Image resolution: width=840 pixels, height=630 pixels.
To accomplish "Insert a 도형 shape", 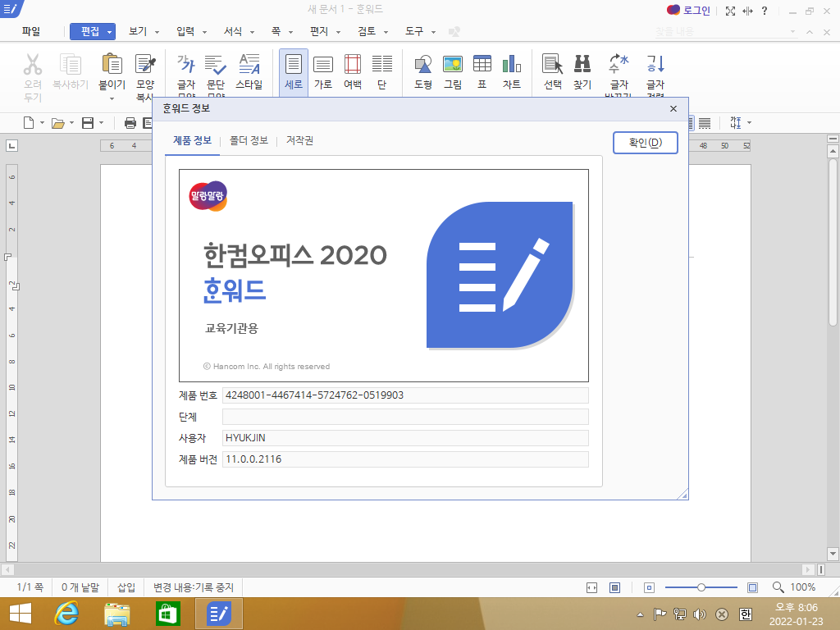I will (x=423, y=64).
